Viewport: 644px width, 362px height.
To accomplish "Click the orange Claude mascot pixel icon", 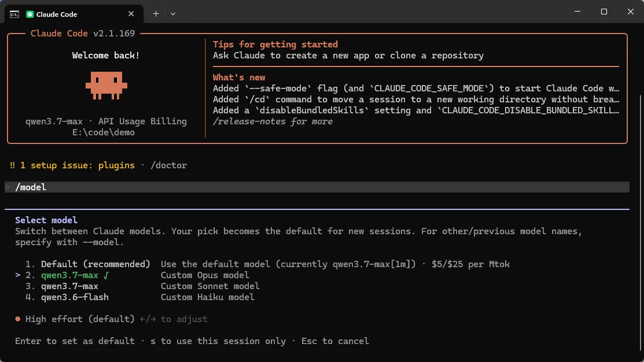I will tap(106, 86).
